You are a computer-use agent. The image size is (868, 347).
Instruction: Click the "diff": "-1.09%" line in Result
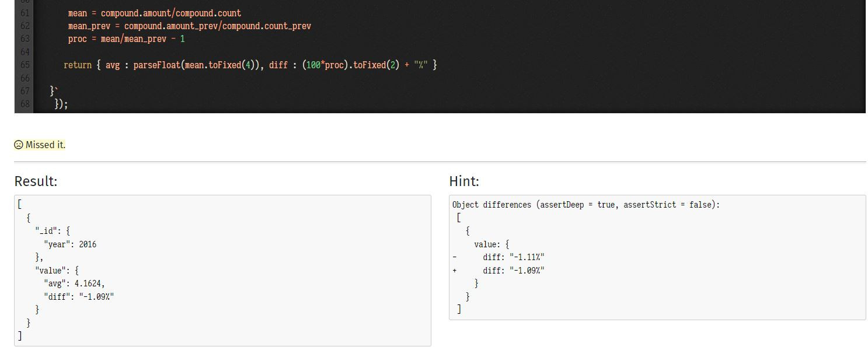79,296
